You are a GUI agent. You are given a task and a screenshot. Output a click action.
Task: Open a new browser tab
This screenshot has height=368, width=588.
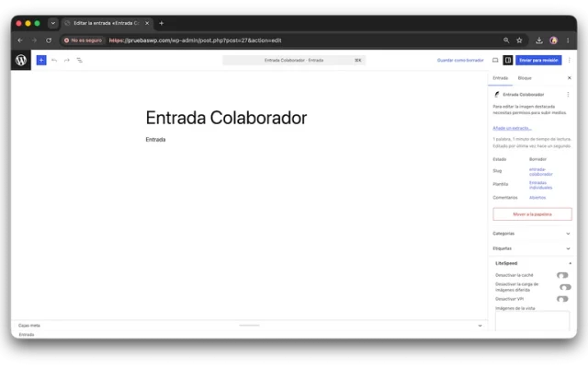tap(162, 23)
